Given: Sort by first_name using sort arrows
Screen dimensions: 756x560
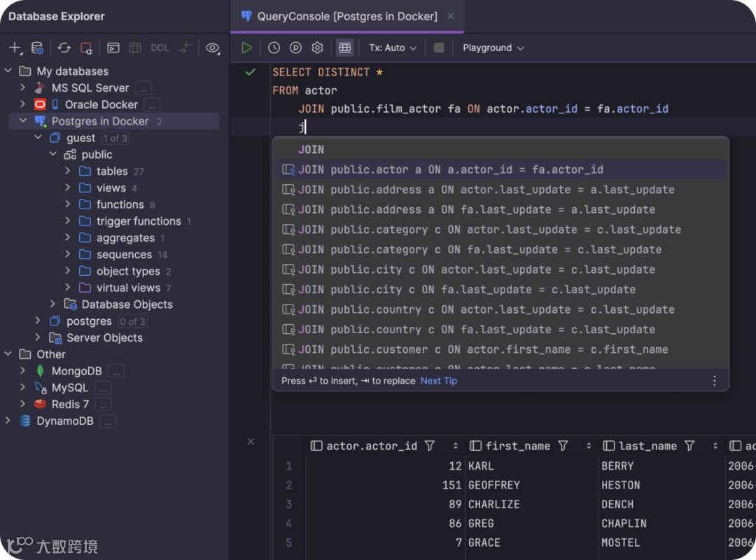Looking at the screenshot, I should coord(588,446).
